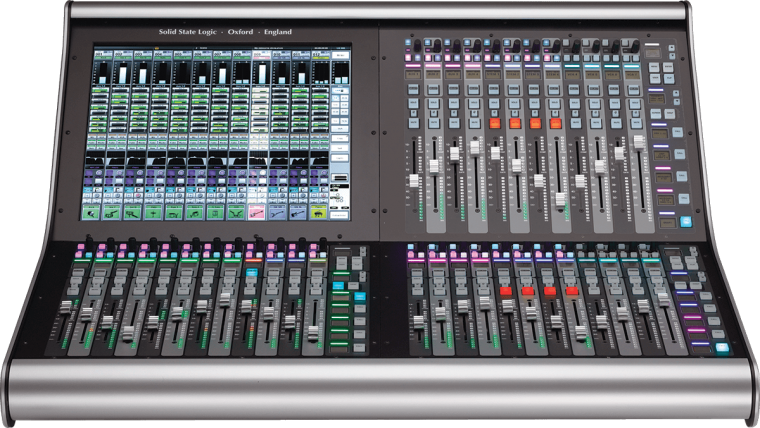Unmute the STEM 3 strip red mute button
The width and height of the screenshot is (760, 428).
coord(535,123)
